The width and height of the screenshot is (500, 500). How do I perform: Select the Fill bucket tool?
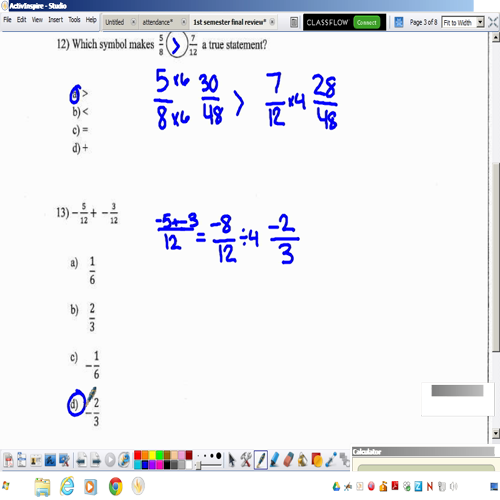click(303, 460)
